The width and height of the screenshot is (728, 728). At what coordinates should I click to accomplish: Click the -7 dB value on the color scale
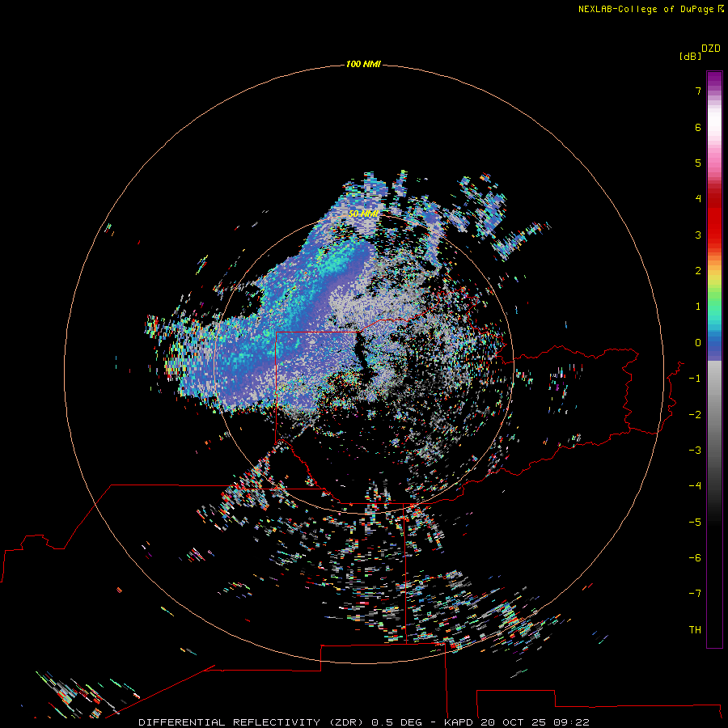point(695,594)
